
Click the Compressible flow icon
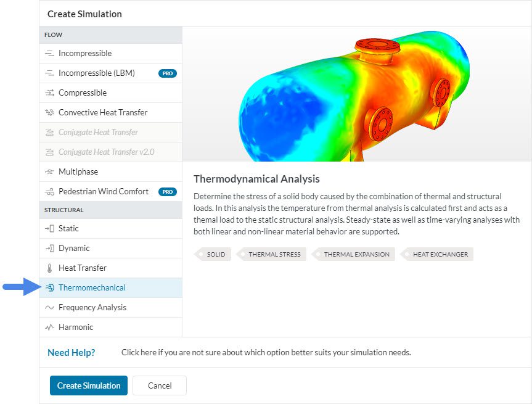pos(50,93)
